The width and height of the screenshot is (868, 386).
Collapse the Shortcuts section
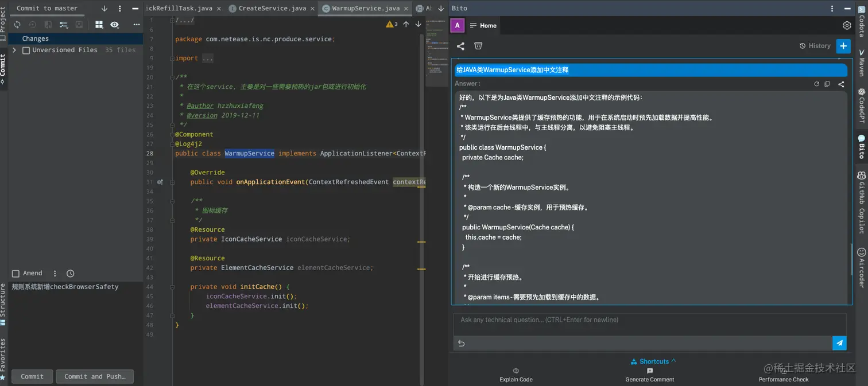pos(654,361)
